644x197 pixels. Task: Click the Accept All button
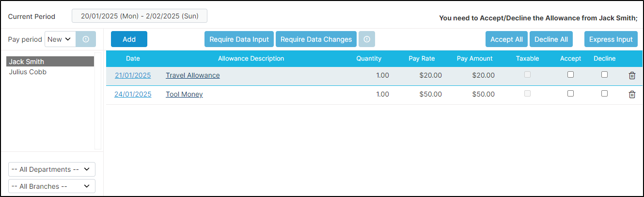pyautogui.click(x=506, y=39)
